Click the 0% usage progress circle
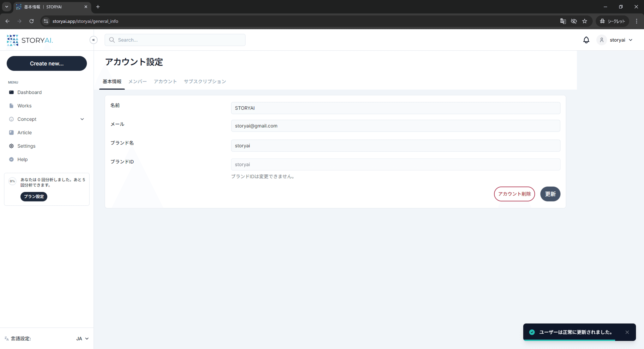644x349 pixels. pyautogui.click(x=12, y=181)
